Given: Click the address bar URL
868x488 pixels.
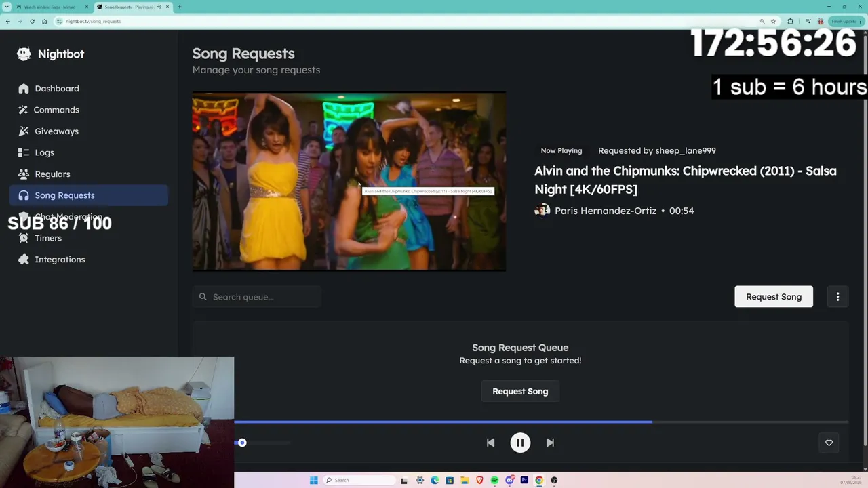Looking at the screenshot, I should coord(94,22).
